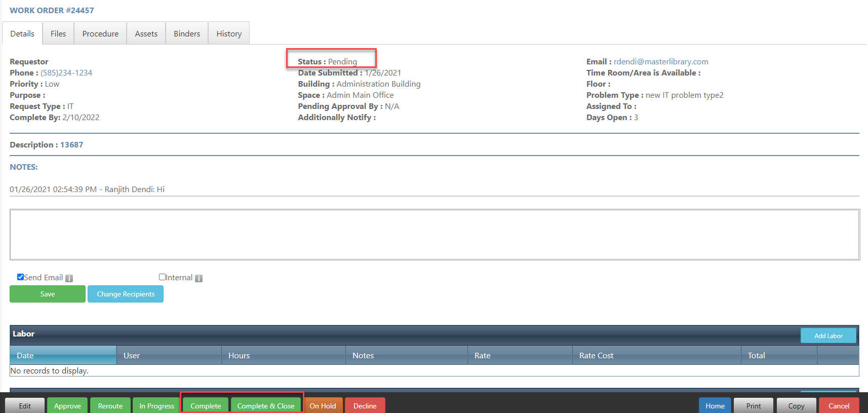Click the blue Home button
The height and width of the screenshot is (413, 868).
coord(715,405)
